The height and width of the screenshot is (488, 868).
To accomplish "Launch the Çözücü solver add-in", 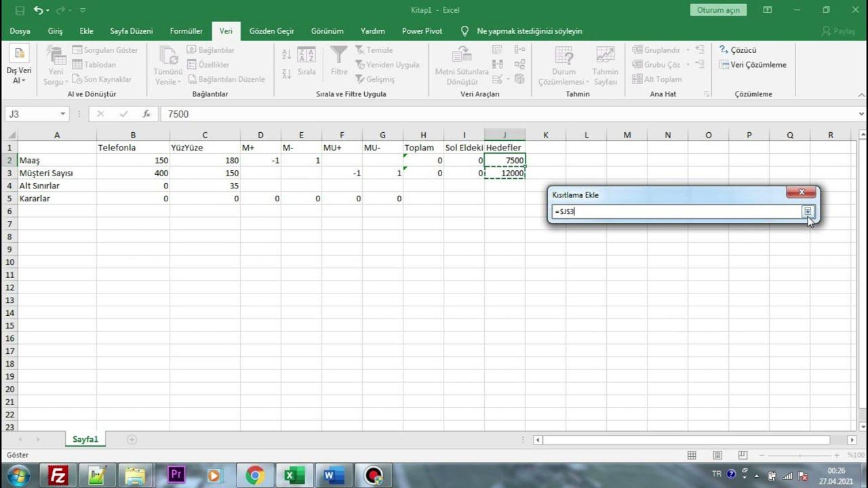I will 738,50.
